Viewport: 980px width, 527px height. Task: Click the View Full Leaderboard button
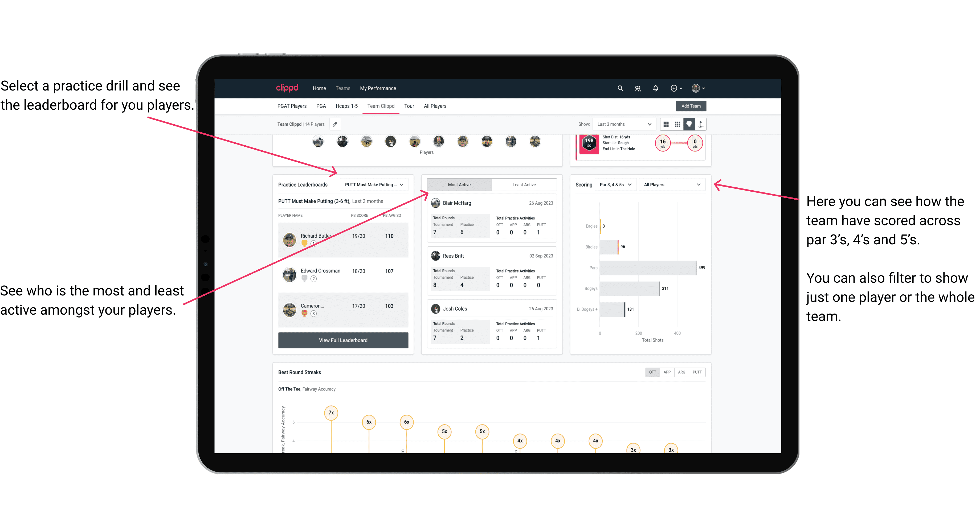pos(343,340)
